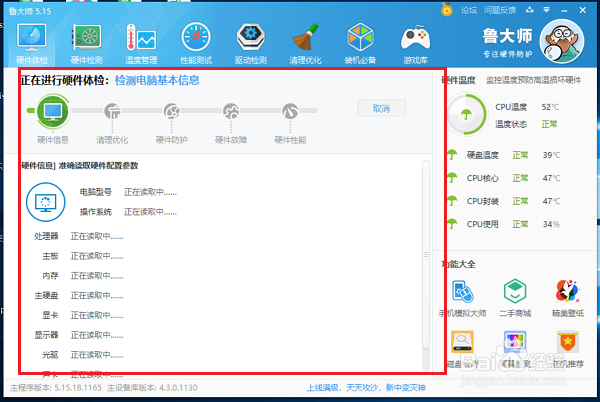Click the 监控温度预防高温损坏硬件 description text
The width and height of the screenshot is (600, 402).
point(533,80)
